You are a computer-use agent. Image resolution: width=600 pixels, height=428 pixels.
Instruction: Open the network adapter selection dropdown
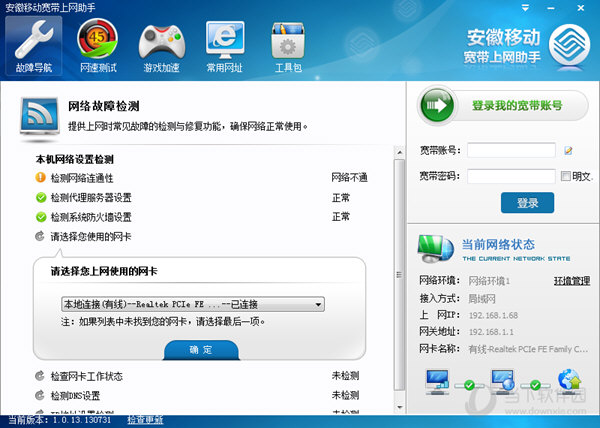coord(193,304)
